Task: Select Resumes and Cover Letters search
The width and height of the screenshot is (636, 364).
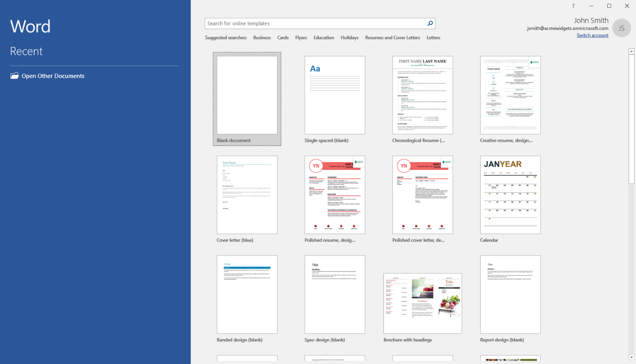Action: tap(393, 38)
